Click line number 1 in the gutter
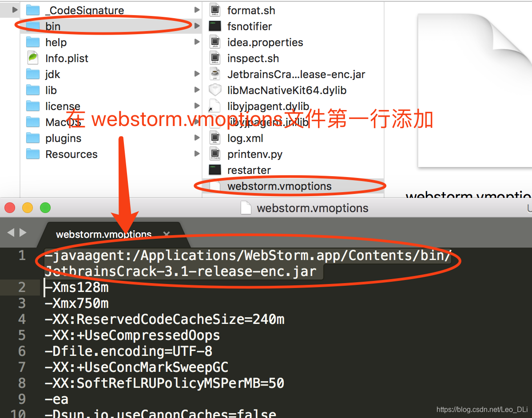The width and height of the screenshot is (532, 418). 22,255
